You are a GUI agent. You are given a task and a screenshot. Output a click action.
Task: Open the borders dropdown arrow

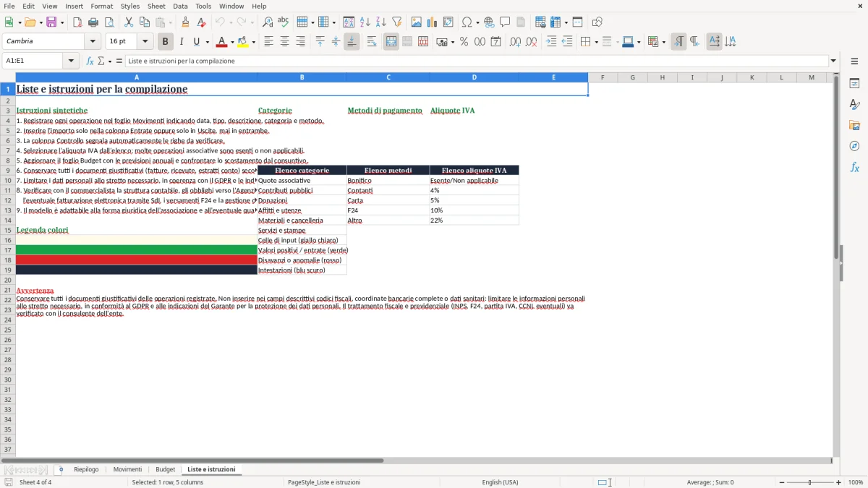595,42
